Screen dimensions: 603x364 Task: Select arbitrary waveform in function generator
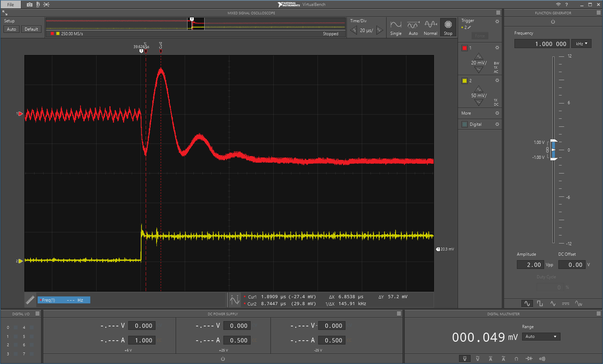coord(579,303)
